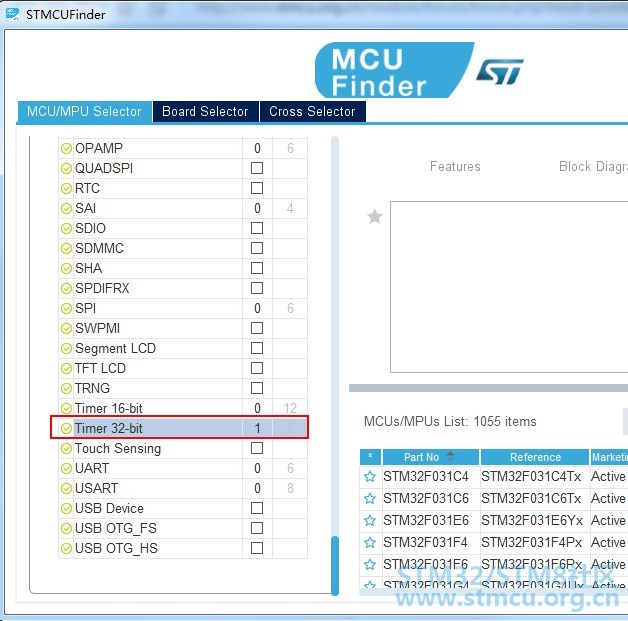Click the green status icon beside SPI
This screenshot has height=621, width=628.
coord(66,308)
